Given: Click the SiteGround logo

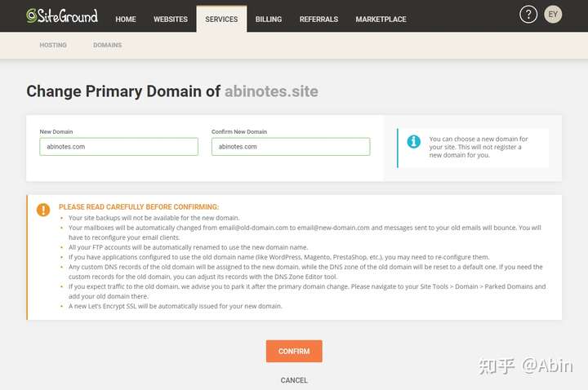Looking at the screenshot, I should pos(62,16).
